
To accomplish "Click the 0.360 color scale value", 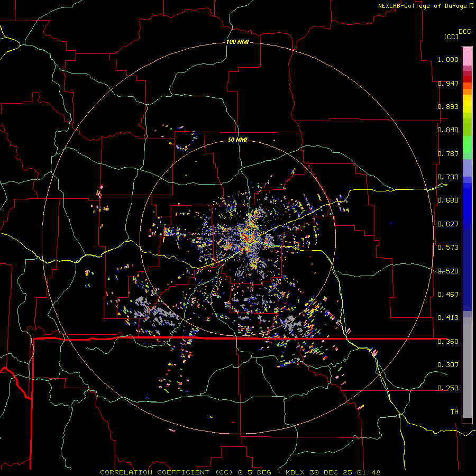I will point(448,342).
